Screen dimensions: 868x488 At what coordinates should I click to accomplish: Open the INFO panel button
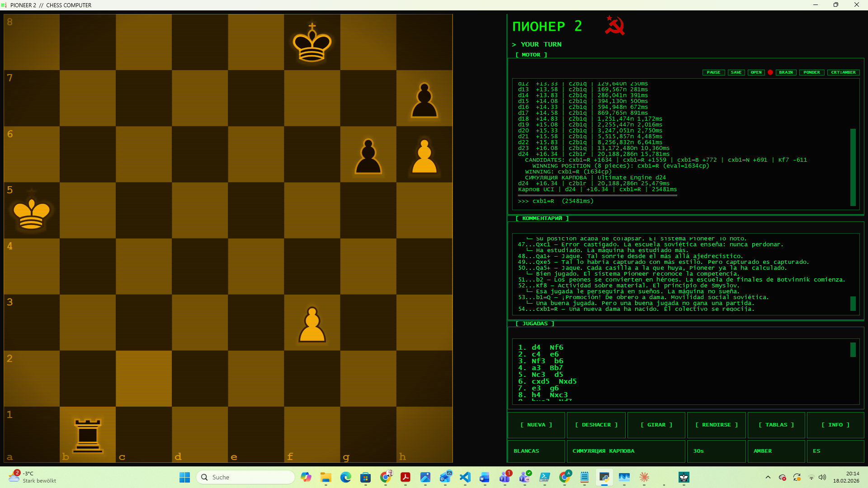point(835,425)
